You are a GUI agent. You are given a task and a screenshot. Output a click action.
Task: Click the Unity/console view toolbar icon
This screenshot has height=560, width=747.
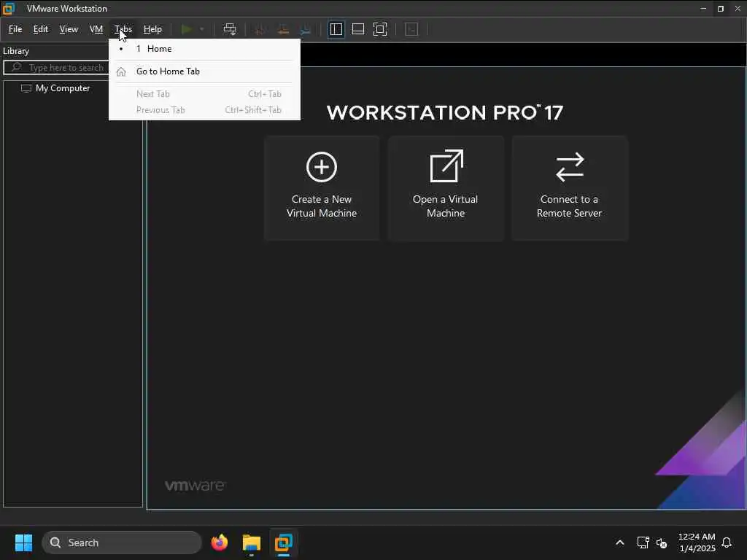(411, 29)
